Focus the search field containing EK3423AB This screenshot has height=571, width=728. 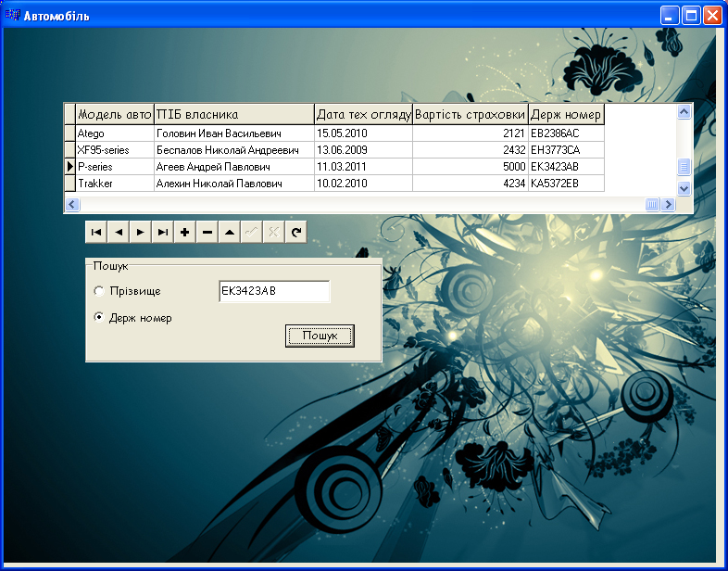(274, 291)
